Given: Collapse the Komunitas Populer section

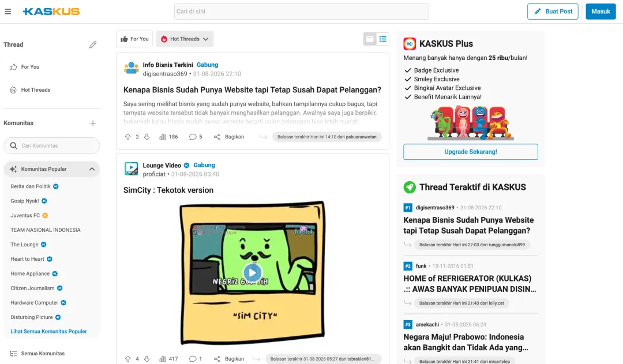Looking at the screenshot, I should click(92, 169).
